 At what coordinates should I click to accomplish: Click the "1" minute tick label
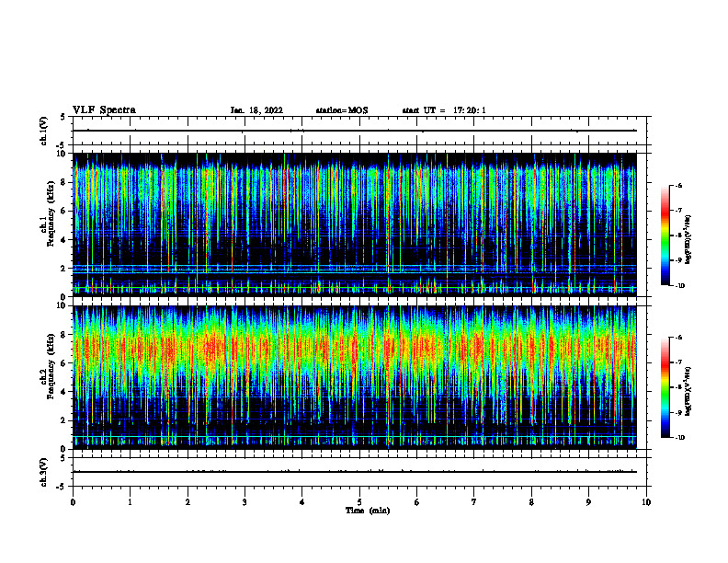click(130, 502)
